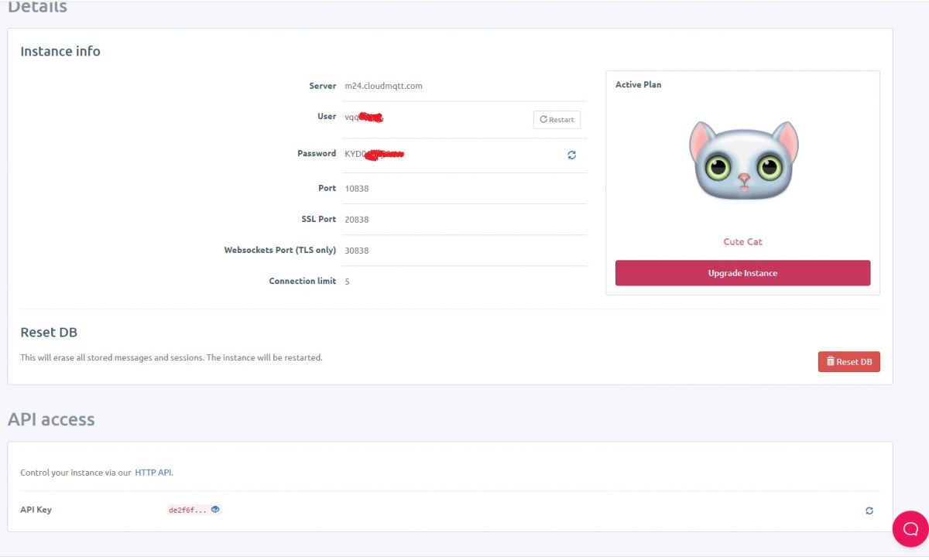Click the partially hidden Password value
The height and width of the screenshot is (560, 929).
[374, 154]
